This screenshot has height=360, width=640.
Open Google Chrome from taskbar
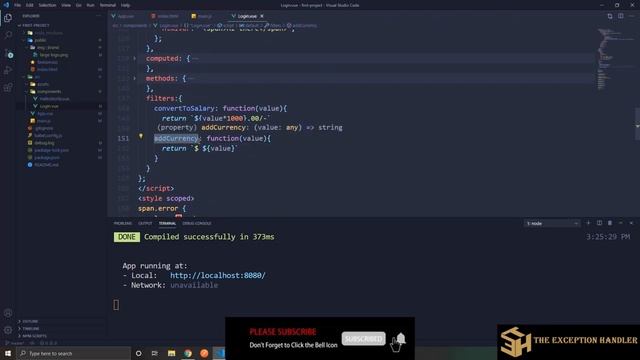pyautogui.click(x=188, y=353)
